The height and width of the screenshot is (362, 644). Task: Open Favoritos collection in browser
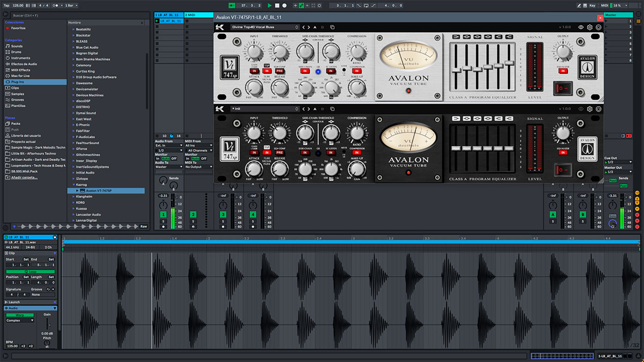coord(18,28)
